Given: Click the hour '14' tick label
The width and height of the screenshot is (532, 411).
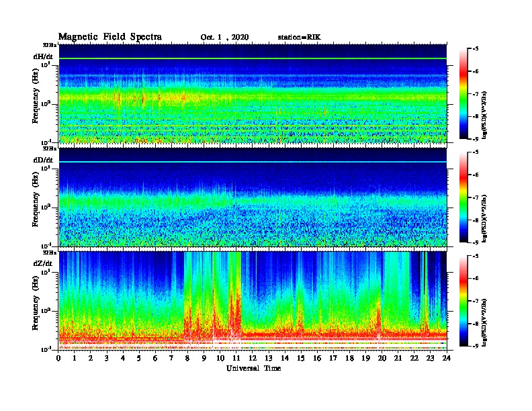Looking at the screenshot, I should [x=285, y=359].
